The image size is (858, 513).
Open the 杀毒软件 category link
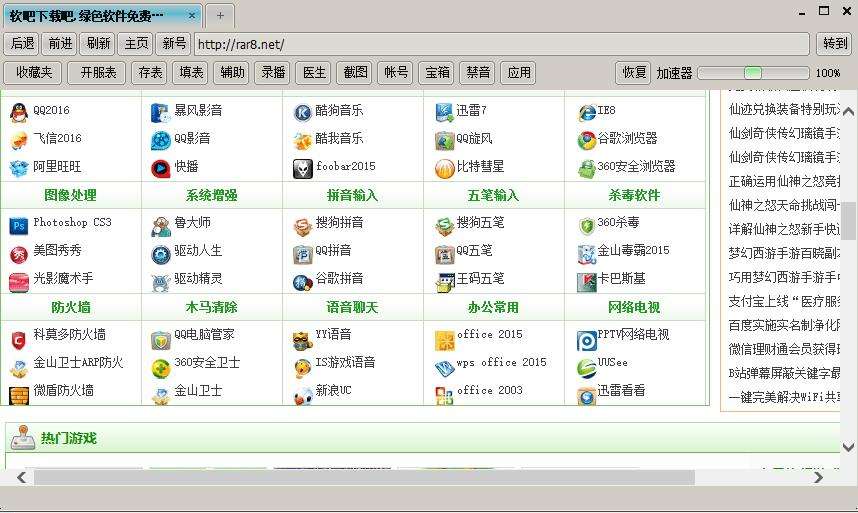click(634, 195)
